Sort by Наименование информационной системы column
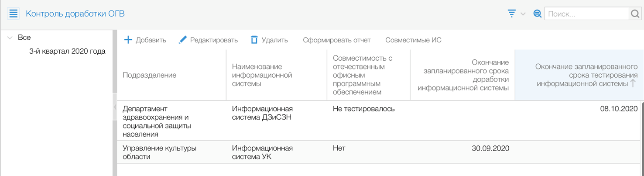Viewport: 644px width, 176px height. coord(262,75)
